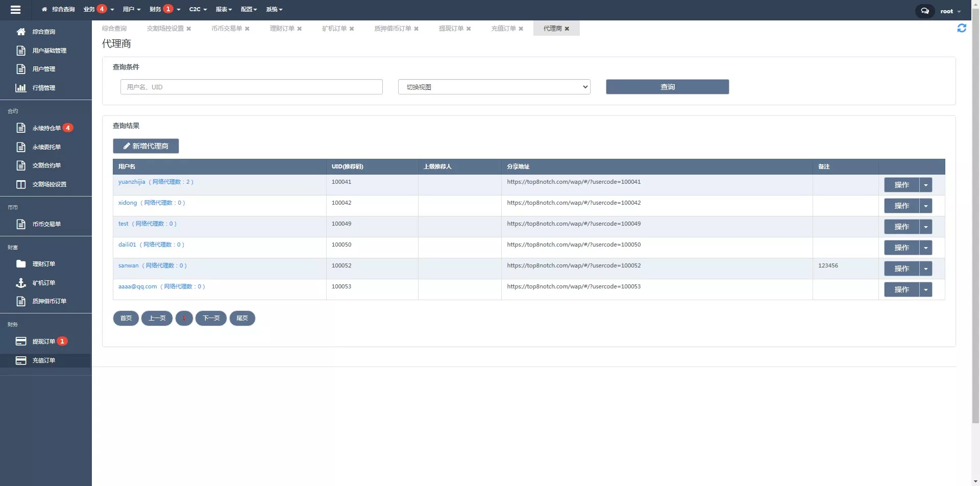Click the anchor icon for 矿机订单

pyautogui.click(x=21, y=283)
